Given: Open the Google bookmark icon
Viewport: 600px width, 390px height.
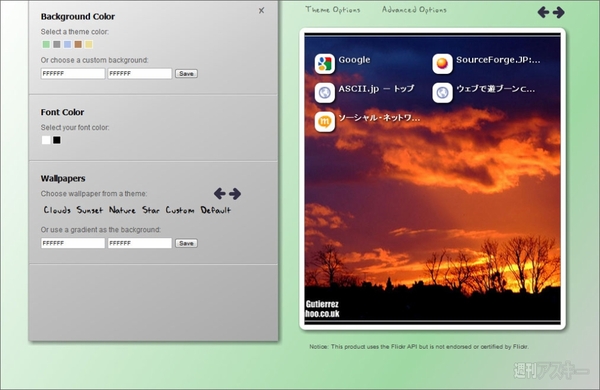Looking at the screenshot, I should pos(324,64).
